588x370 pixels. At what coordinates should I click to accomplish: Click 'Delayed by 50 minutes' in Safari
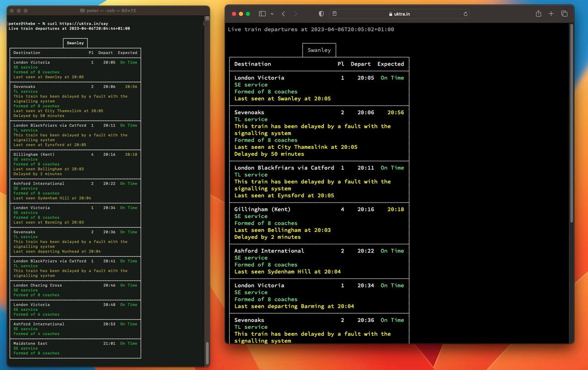click(x=269, y=154)
